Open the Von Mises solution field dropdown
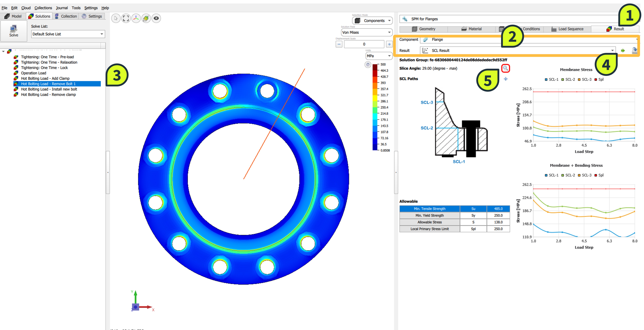Screen dimensions: 644x330 (x=366, y=32)
